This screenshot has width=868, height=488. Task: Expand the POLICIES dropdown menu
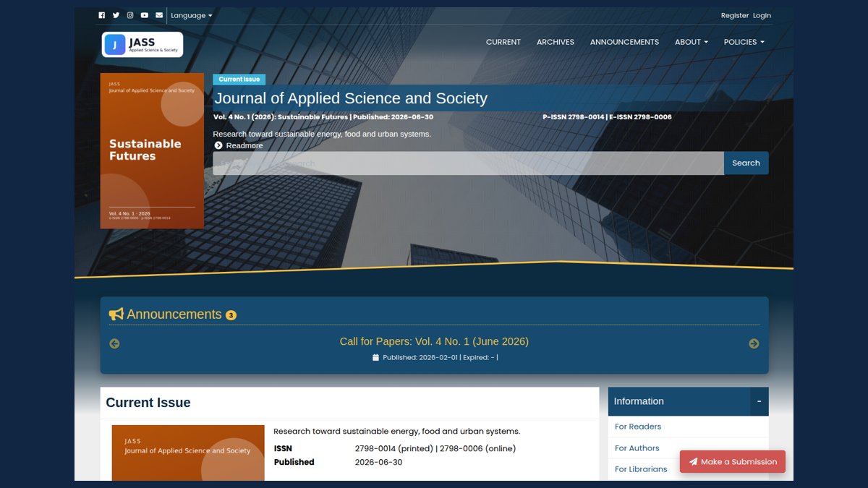click(744, 42)
